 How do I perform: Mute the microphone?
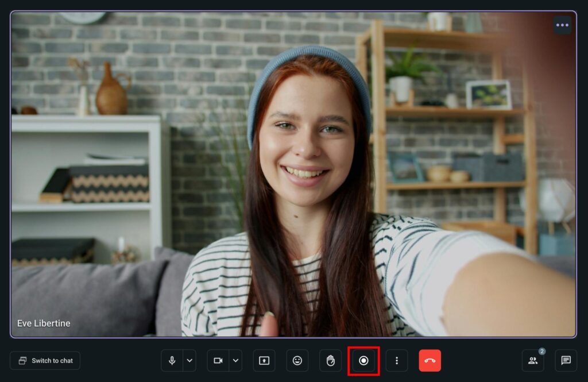pyautogui.click(x=172, y=361)
